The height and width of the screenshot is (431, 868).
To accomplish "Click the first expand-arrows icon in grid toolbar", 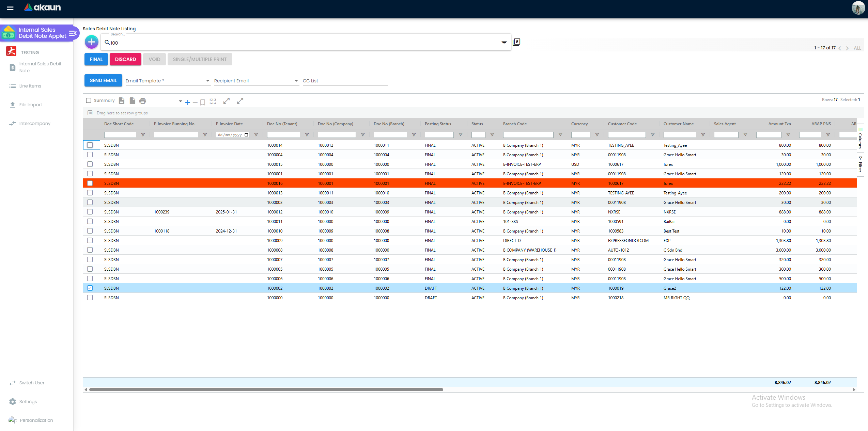I will (227, 101).
